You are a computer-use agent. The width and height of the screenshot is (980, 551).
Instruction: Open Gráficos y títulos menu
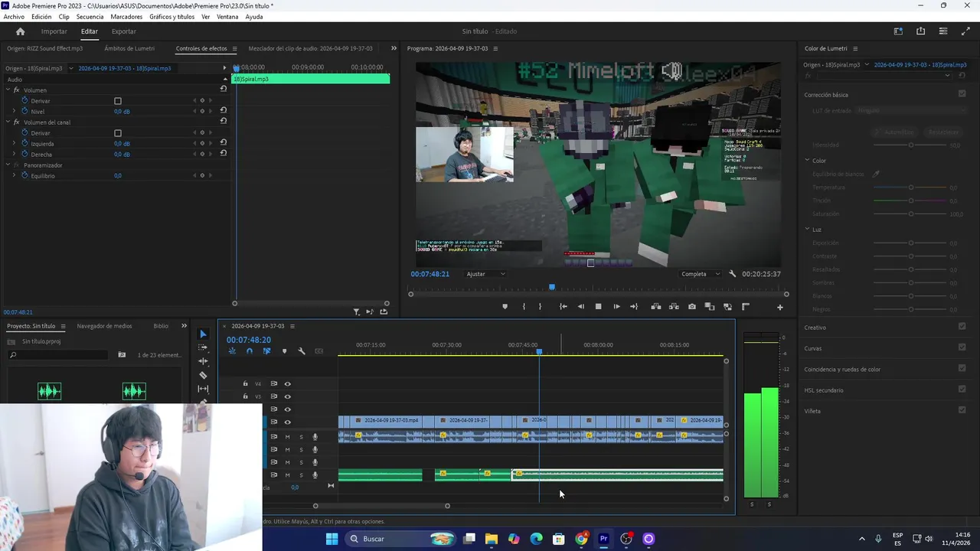[x=171, y=17]
